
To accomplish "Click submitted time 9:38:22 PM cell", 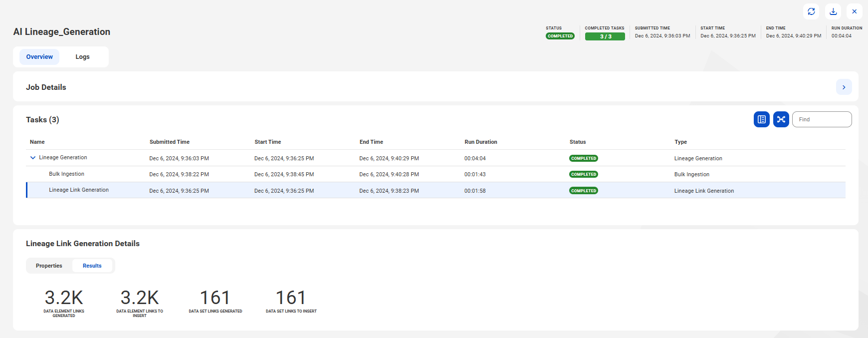I will coord(179,175).
